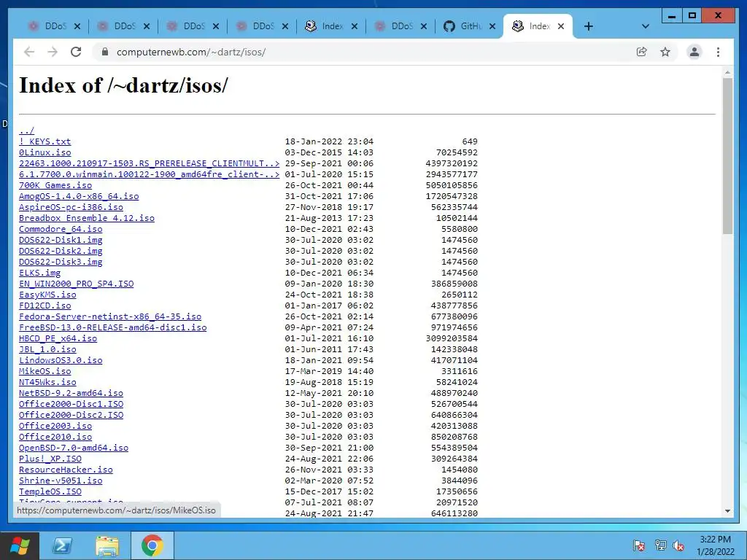Viewport: 747px width, 560px height.
Task: Share this page icon in address bar
Action: (642, 52)
